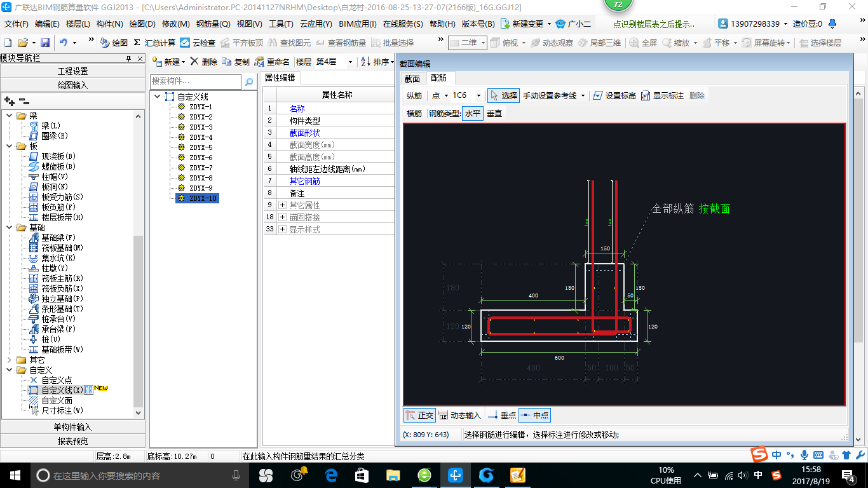Image resolution: width=868 pixels, height=488 pixels.
Task: Delete component with 删除 X icon
Action: pos(204,62)
